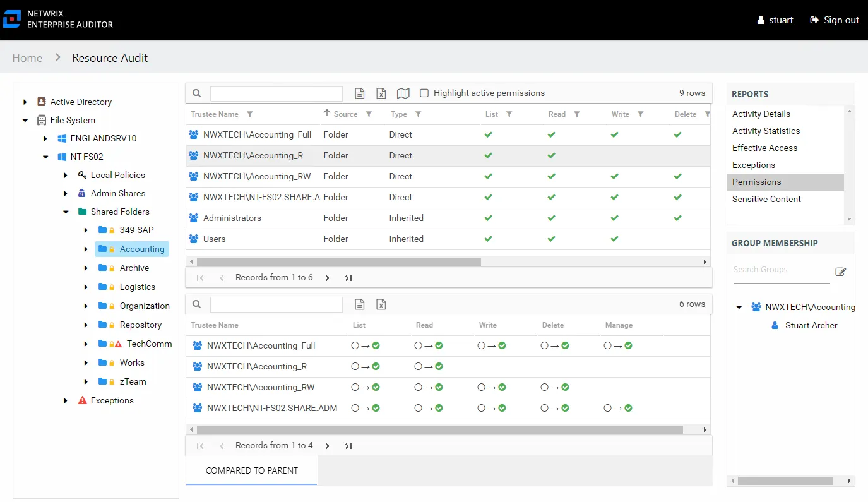The image size is (868, 502).
Task: Expand the Active Directory tree node
Action: (x=25, y=102)
